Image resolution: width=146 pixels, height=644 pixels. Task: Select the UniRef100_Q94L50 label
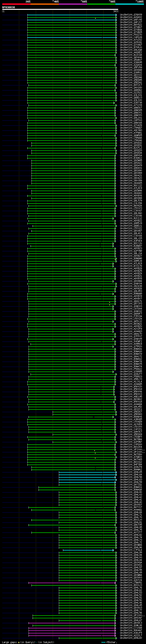coord(131,600)
